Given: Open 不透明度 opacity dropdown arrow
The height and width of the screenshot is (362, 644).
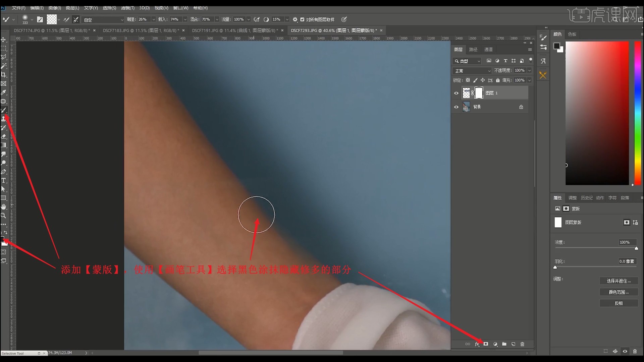Looking at the screenshot, I should coord(529,70).
